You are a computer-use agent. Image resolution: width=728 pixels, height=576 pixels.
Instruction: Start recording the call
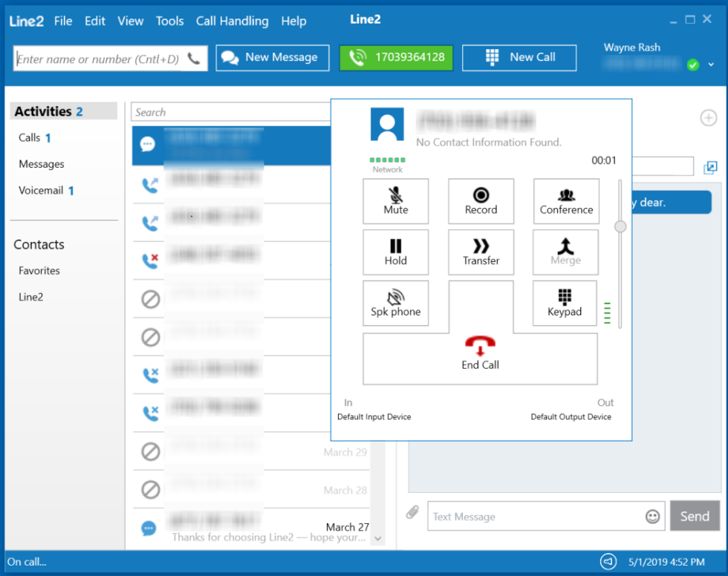pos(481,201)
